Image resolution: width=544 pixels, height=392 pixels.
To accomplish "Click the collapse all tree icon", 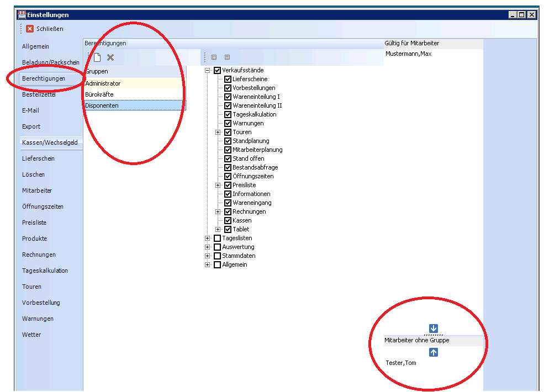I will [227, 57].
